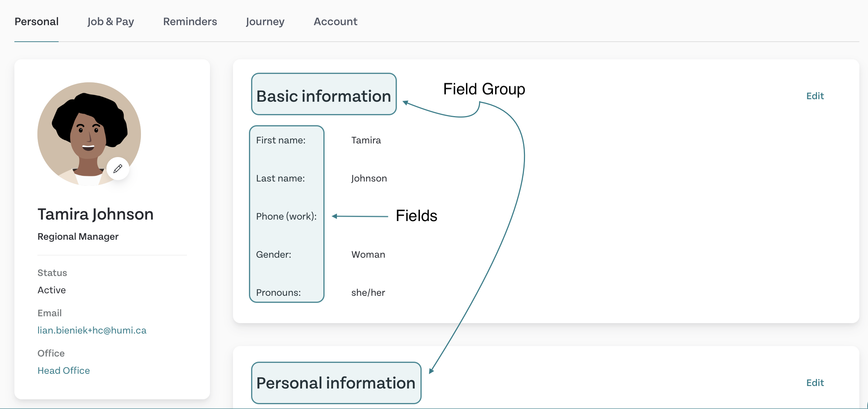Open the Head Office link
868x409 pixels.
(x=64, y=371)
